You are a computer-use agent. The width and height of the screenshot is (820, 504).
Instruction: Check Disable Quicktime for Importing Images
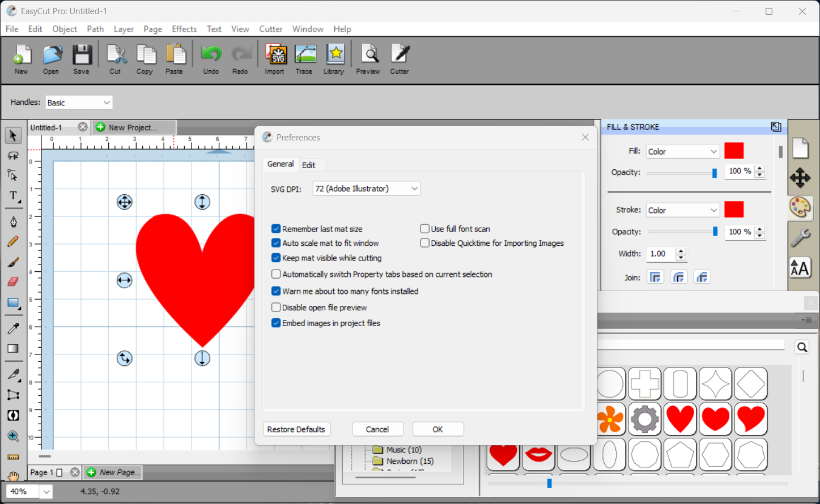coord(424,243)
